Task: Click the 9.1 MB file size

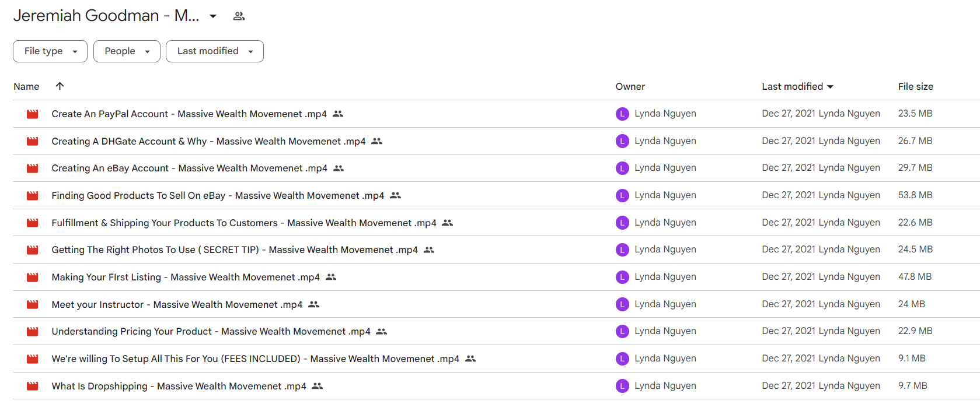Action: tap(912, 359)
